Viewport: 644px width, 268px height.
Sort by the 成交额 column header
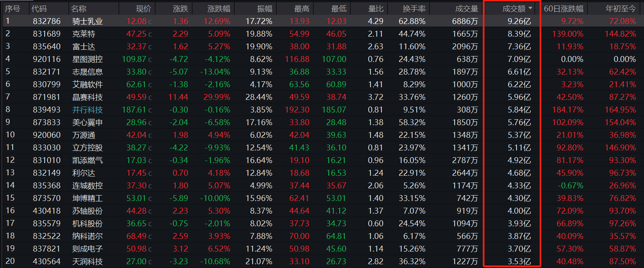pyautogui.click(x=514, y=8)
